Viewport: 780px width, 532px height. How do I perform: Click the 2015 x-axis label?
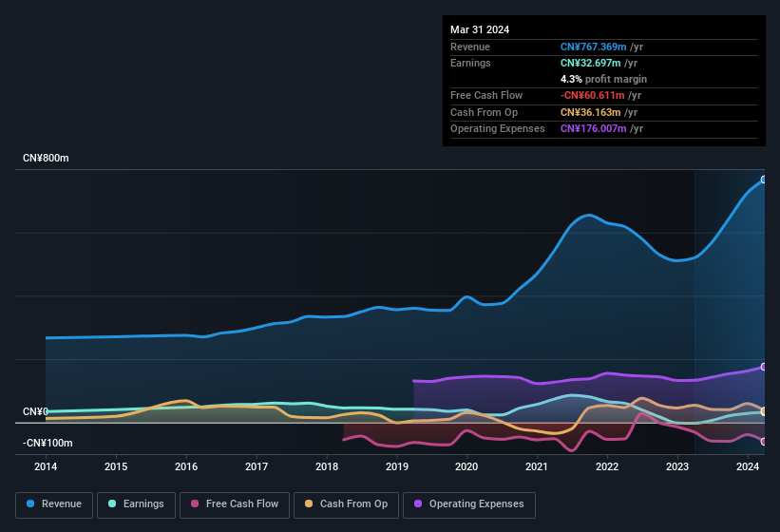116,466
